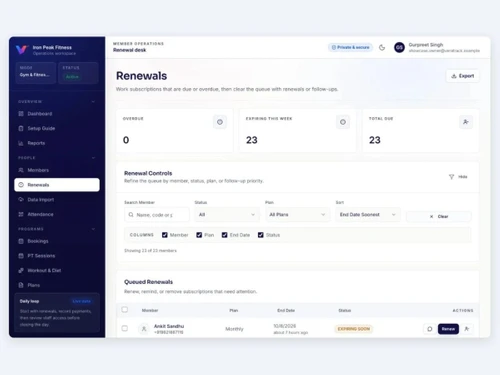Click Ankit Sandhu's avatar icon
The width and height of the screenshot is (500, 375).
(x=144, y=329)
